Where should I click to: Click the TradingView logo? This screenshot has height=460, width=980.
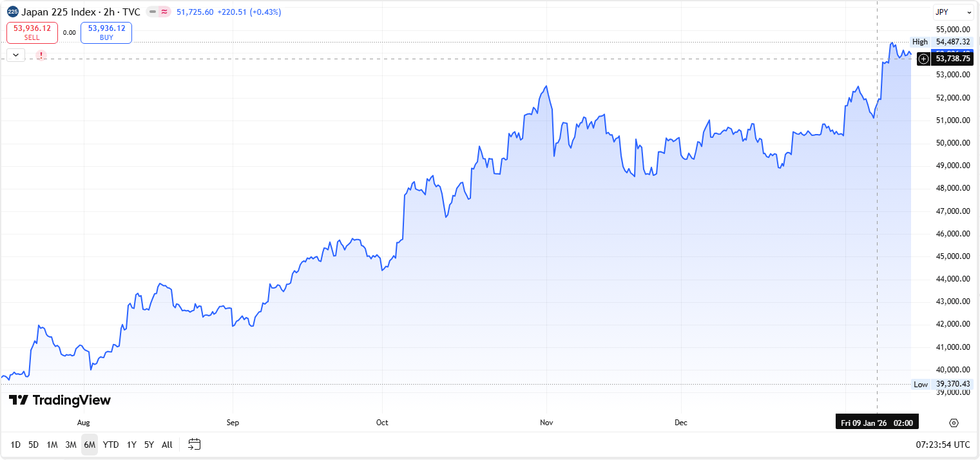tap(60, 400)
